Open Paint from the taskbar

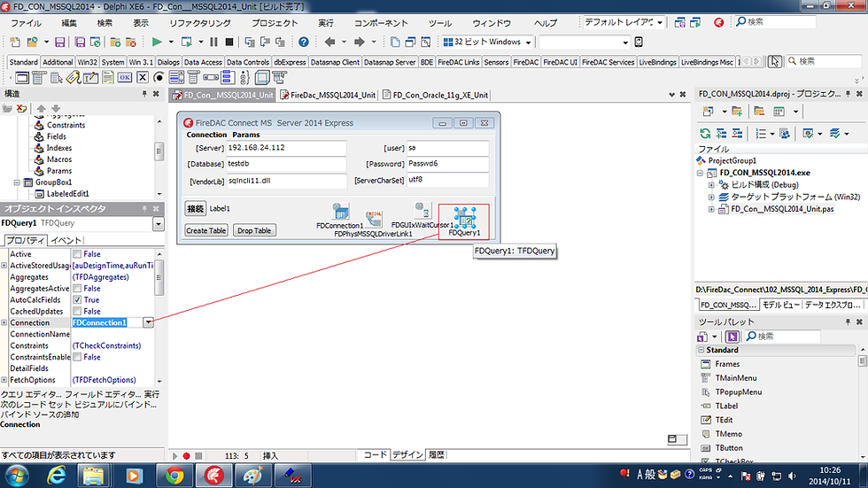click(253, 476)
